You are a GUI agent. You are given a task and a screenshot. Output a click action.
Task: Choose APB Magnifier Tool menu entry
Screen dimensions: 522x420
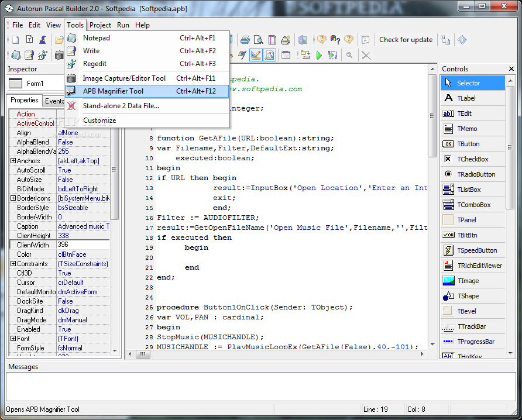[147, 91]
